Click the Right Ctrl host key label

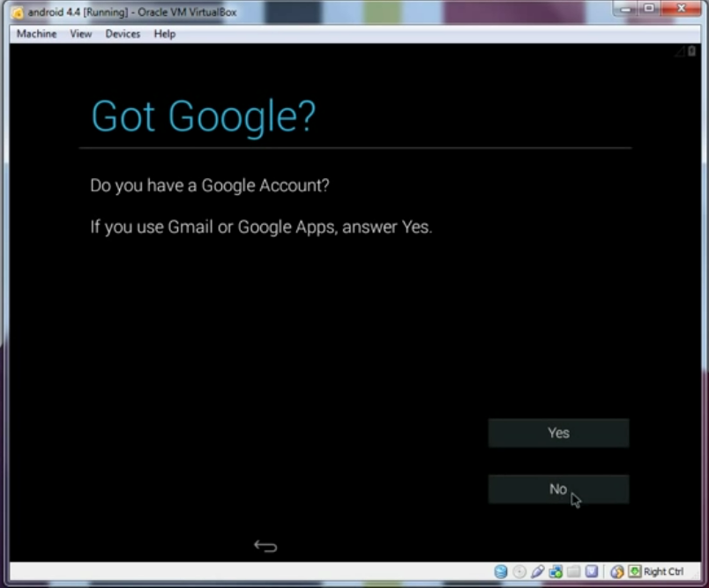(663, 572)
